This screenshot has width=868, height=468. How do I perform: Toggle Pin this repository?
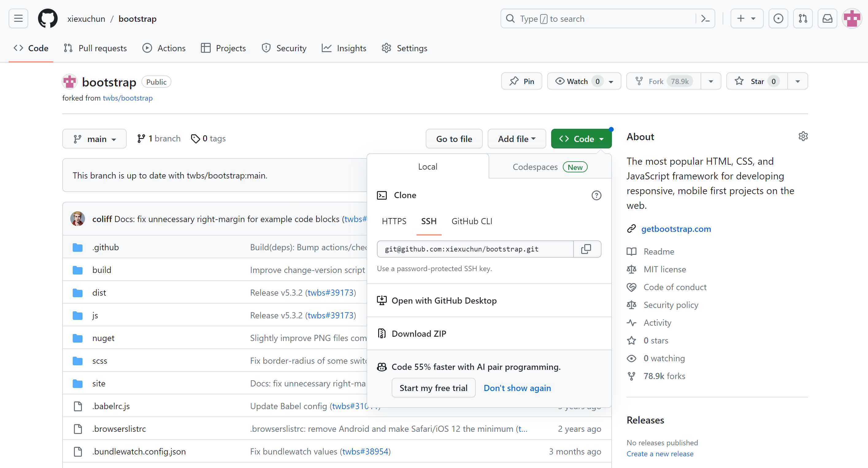pyautogui.click(x=522, y=81)
